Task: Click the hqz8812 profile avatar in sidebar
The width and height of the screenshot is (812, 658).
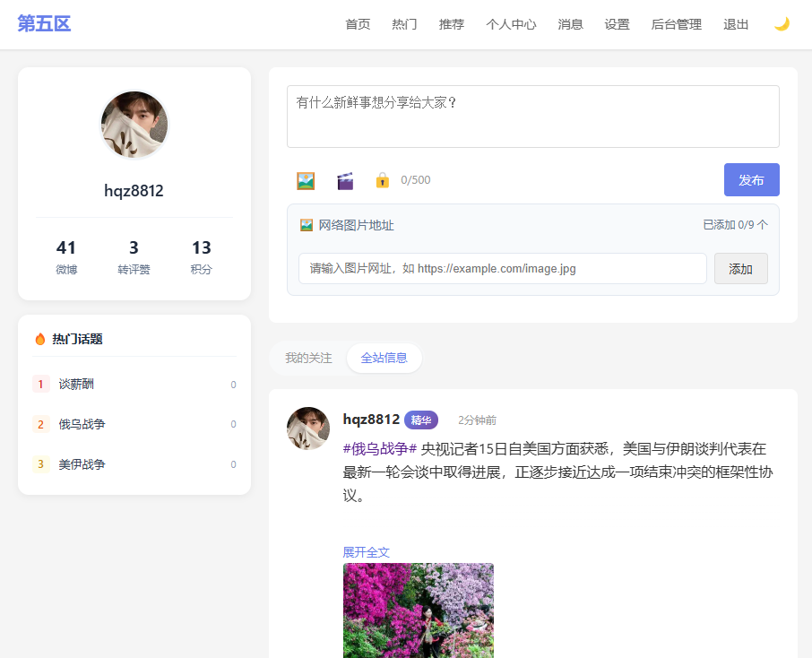Action: tap(134, 125)
